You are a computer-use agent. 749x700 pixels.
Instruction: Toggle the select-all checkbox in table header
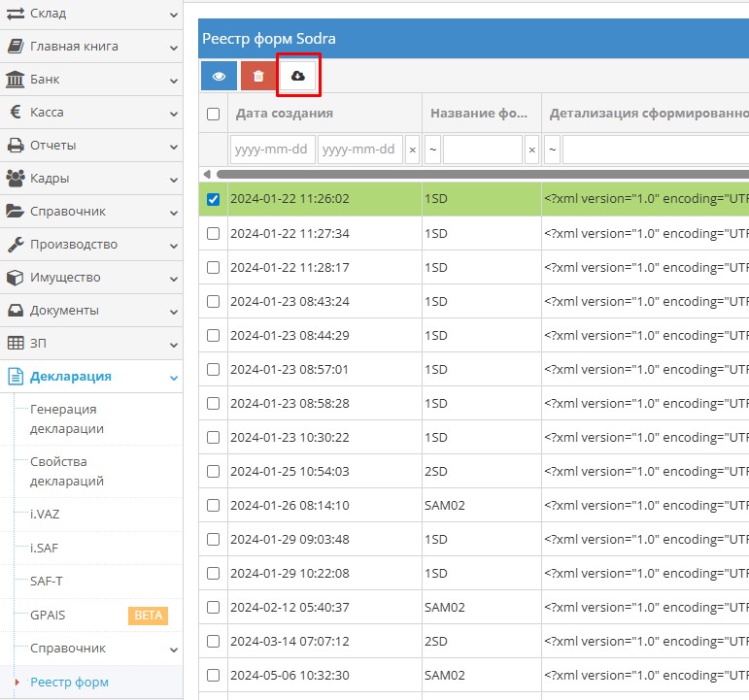click(x=214, y=114)
